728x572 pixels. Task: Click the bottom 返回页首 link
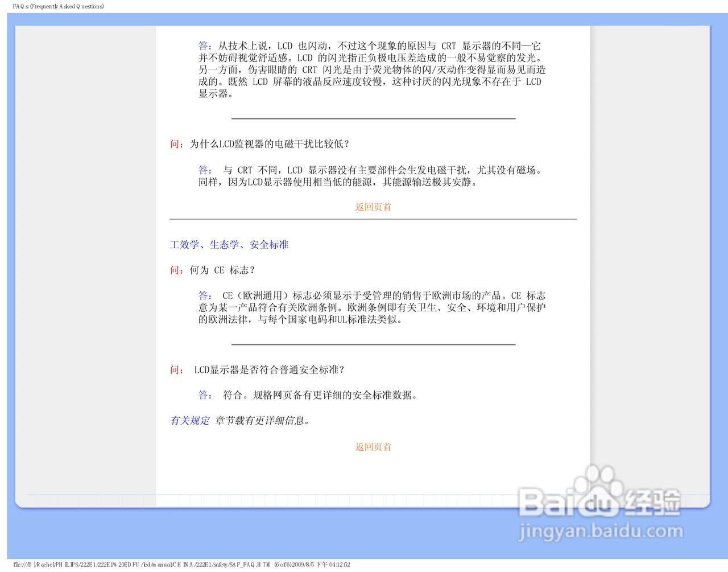click(x=373, y=447)
